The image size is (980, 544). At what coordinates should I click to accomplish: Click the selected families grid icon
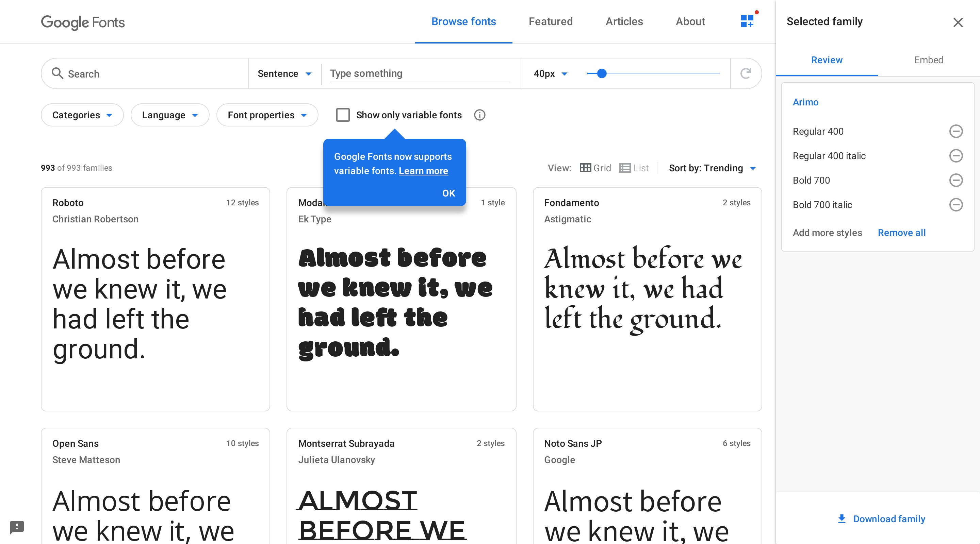[x=747, y=21]
